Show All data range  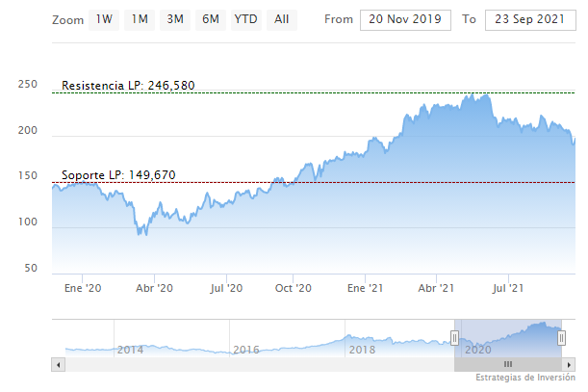(x=281, y=19)
